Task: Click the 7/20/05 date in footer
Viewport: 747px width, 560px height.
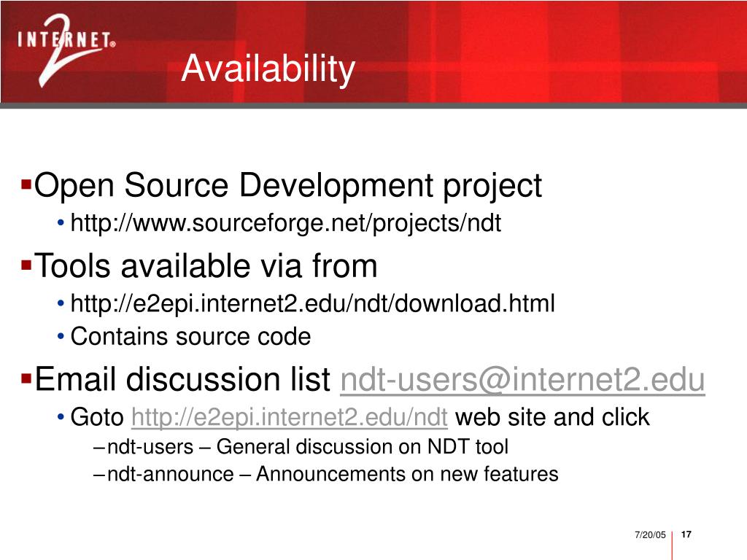Action: (650, 534)
